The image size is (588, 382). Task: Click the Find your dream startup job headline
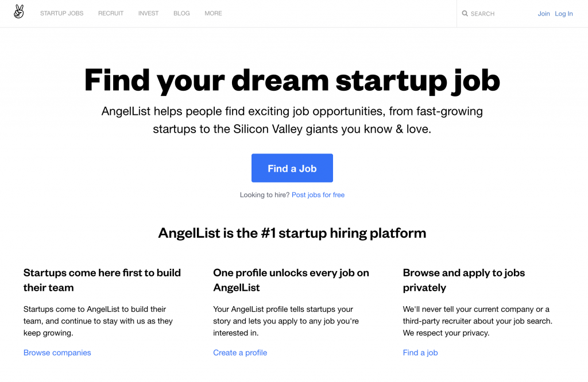coord(292,80)
